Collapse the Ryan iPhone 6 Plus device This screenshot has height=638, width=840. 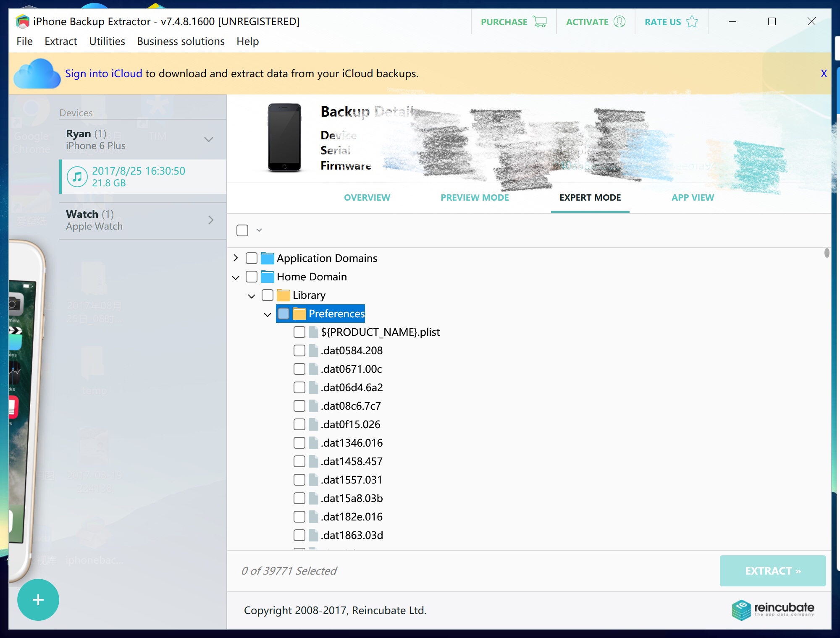tap(209, 139)
